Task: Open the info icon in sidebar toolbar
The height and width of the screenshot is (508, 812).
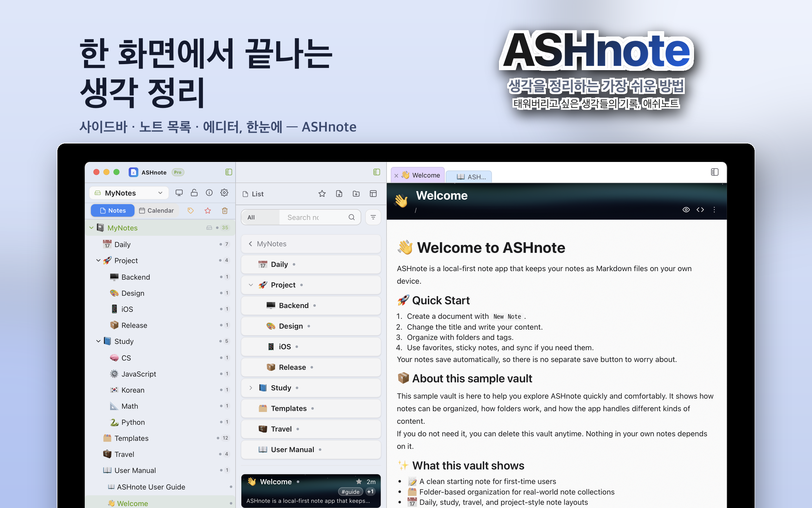Action: point(209,192)
